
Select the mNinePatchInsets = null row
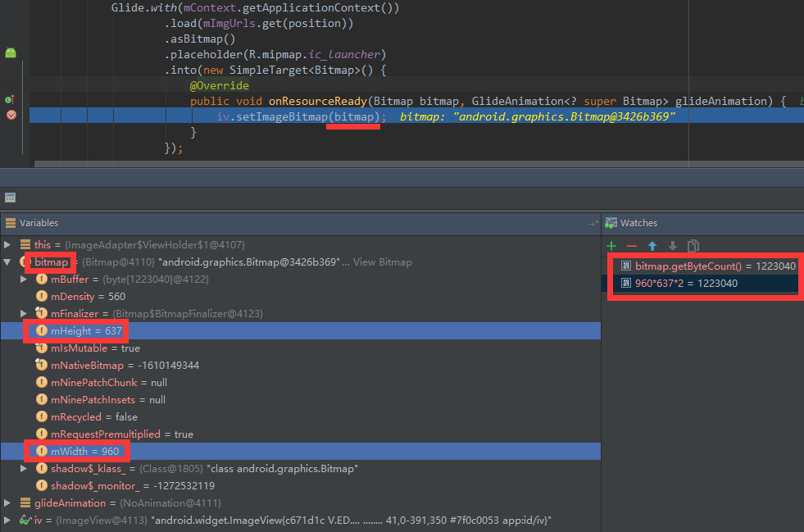point(301,400)
